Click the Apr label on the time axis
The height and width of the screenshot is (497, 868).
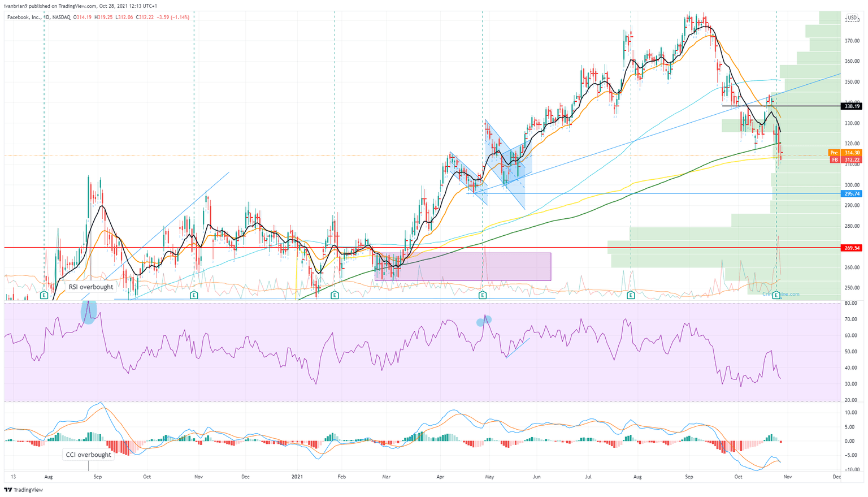coord(440,477)
